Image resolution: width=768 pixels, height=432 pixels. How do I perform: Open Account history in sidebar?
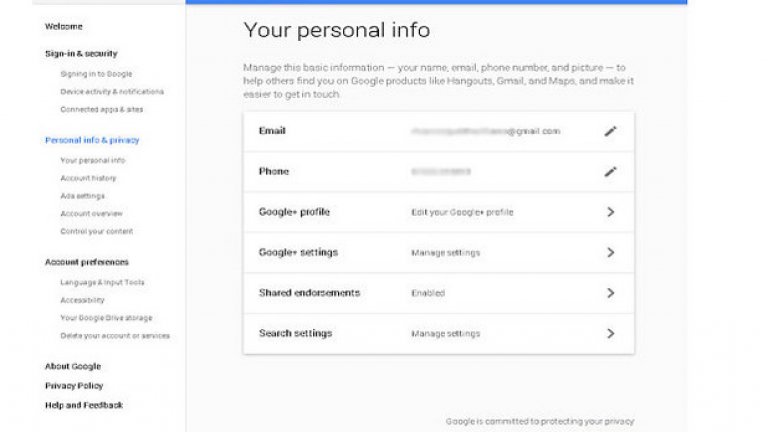[88, 178]
